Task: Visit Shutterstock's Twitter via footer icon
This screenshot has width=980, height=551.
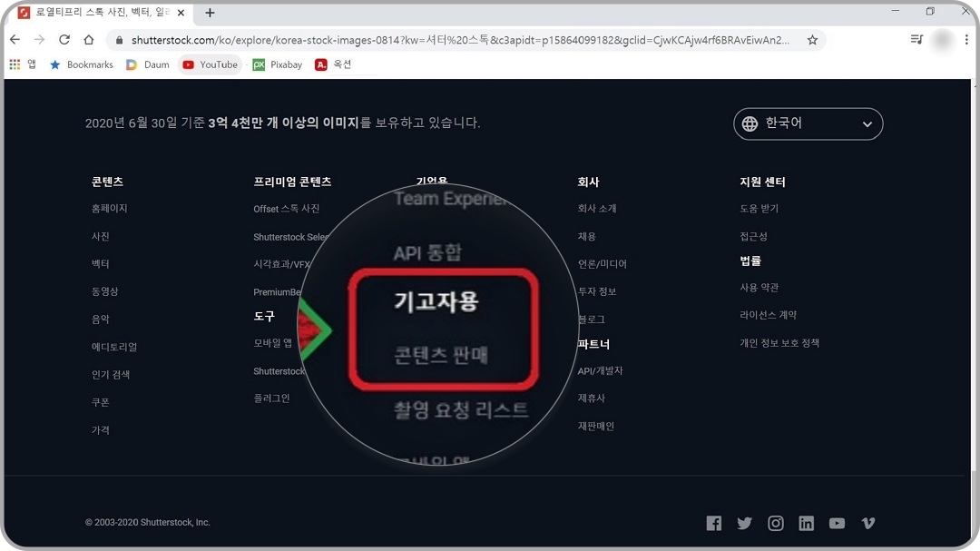Action: (x=745, y=523)
